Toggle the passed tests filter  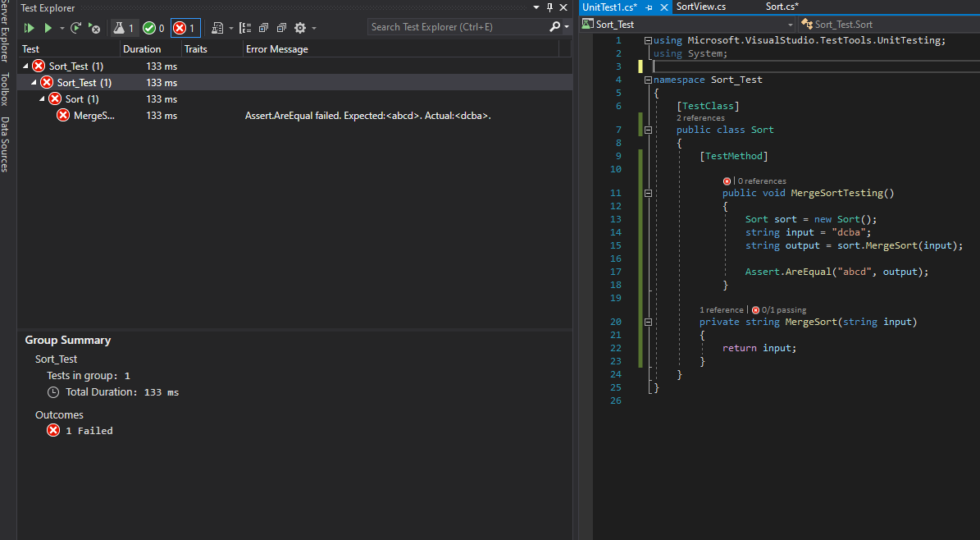pyautogui.click(x=153, y=28)
